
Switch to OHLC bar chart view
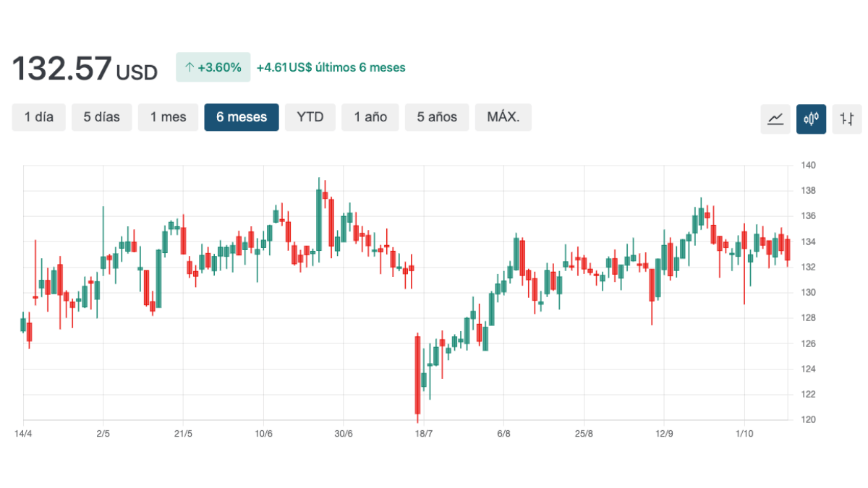pyautogui.click(x=846, y=119)
